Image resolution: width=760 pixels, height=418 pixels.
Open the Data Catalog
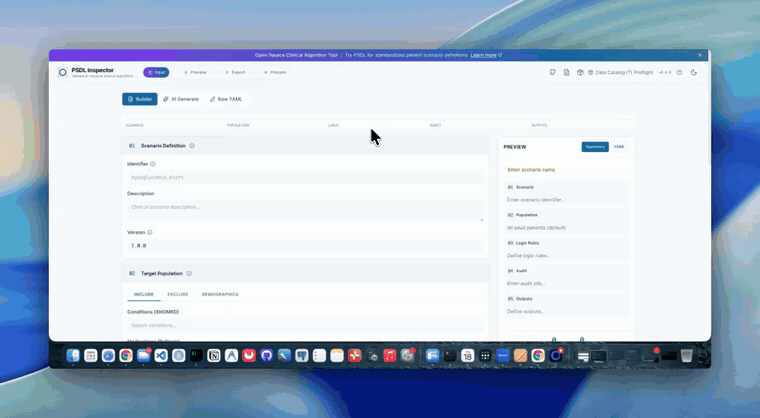pos(606,72)
